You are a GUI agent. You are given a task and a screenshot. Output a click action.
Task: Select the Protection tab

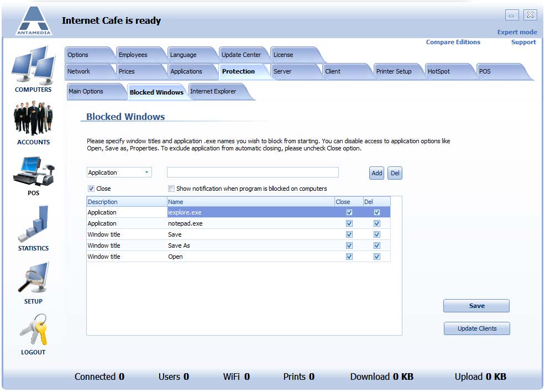click(243, 72)
